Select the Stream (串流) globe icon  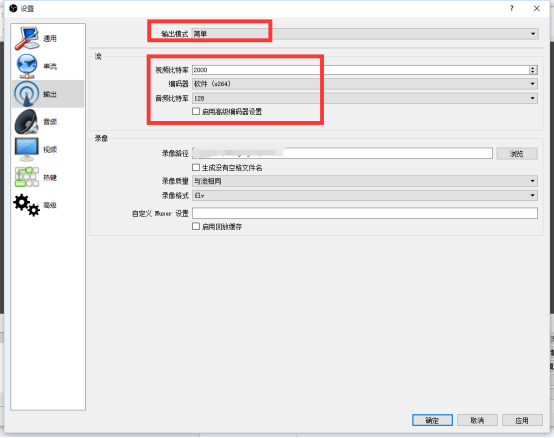click(27, 66)
